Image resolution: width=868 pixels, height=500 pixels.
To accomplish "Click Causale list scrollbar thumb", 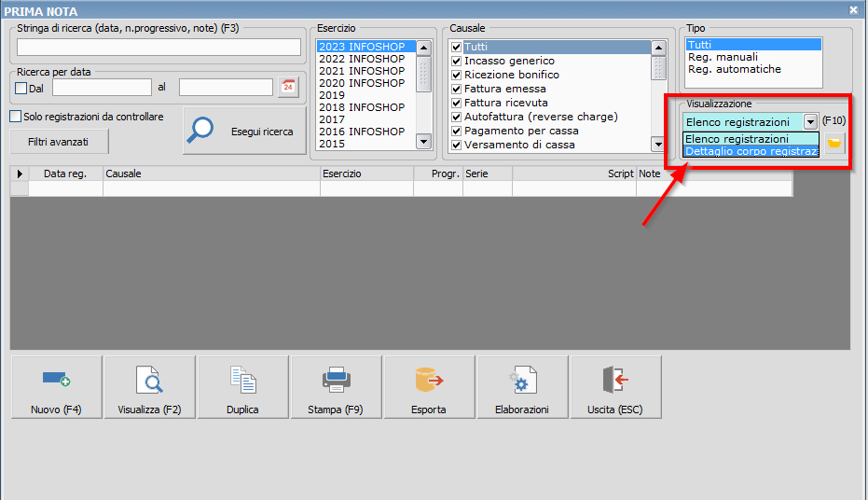I will point(658,67).
